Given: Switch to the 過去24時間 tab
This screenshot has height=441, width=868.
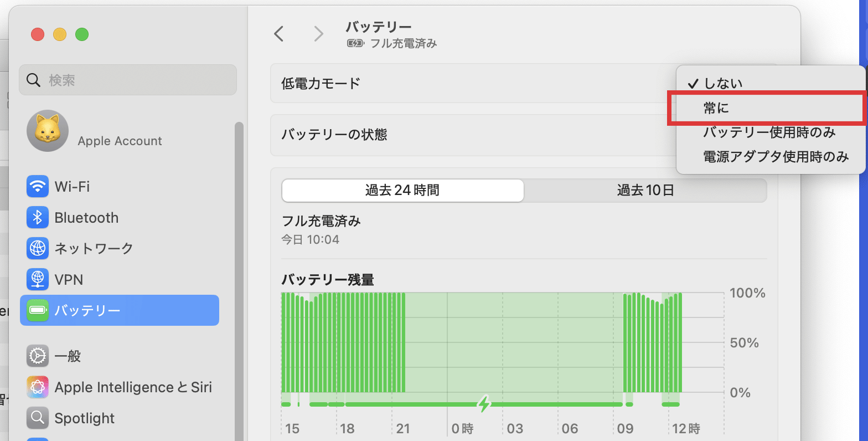Looking at the screenshot, I should pos(403,191).
